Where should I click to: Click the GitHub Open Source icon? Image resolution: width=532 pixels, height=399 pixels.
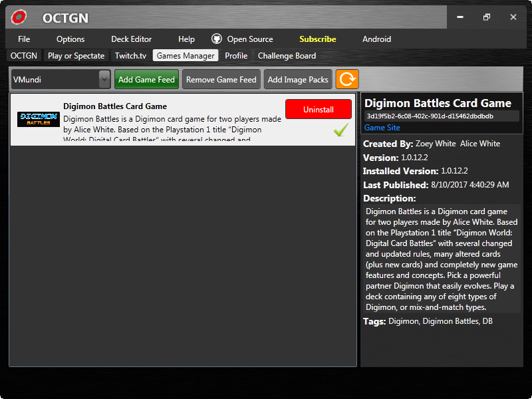[217, 39]
